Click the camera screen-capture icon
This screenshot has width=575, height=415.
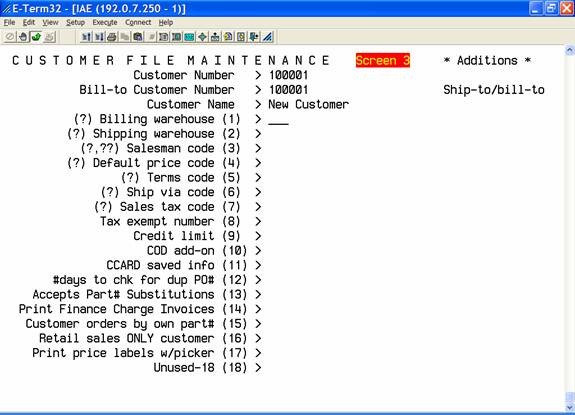[138, 37]
